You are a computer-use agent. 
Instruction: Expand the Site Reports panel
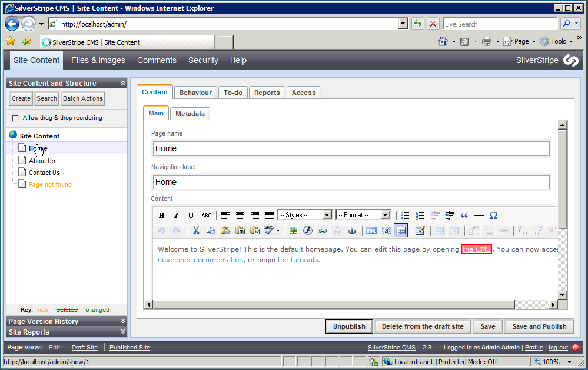(x=122, y=332)
